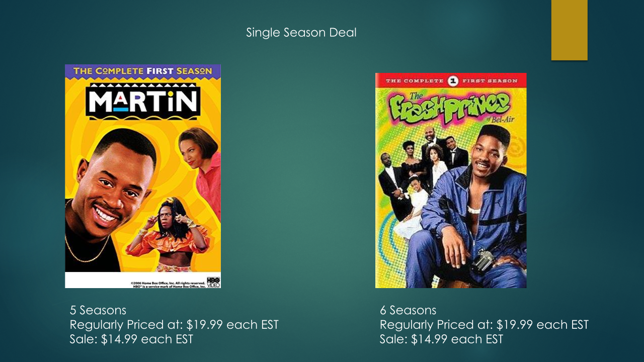This screenshot has width=644, height=362.
Task: Click the red Complete First Season banner
Action: (x=451, y=80)
